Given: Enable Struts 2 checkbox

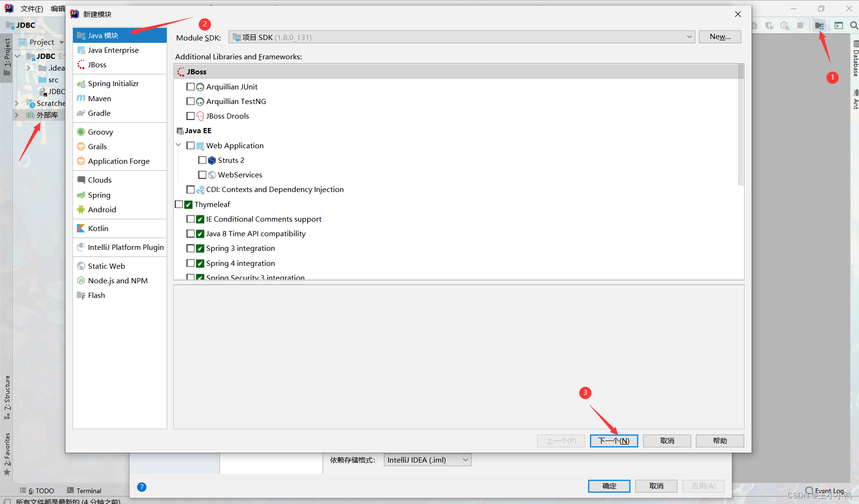Looking at the screenshot, I should click(x=202, y=160).
